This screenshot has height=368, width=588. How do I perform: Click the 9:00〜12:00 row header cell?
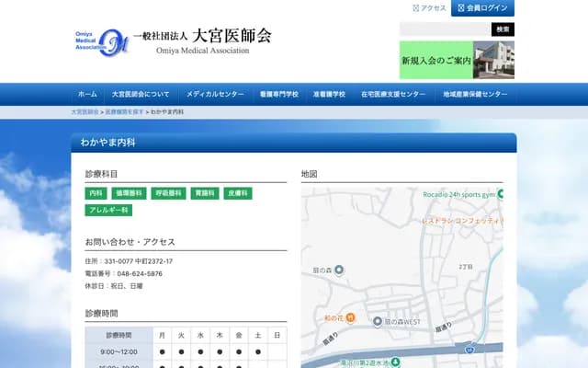point(119,351)
